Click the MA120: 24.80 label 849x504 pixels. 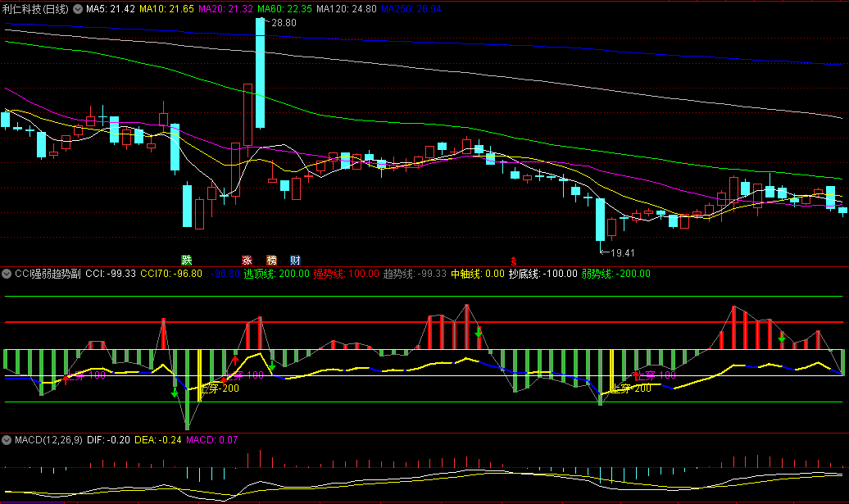pos(346,9)
